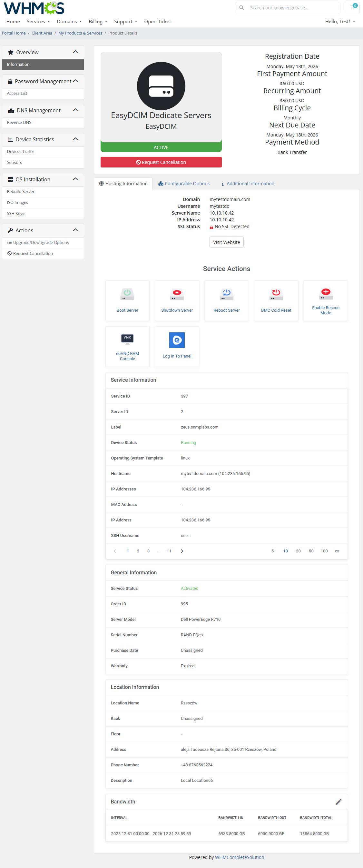This screenshot has height=868, width=363.
Task: Open the Access List sidebar link
Action: click(x=43, y=93)
